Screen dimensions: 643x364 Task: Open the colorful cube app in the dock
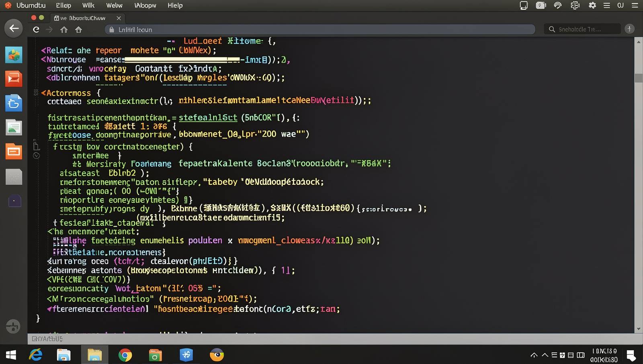[14, 55]
